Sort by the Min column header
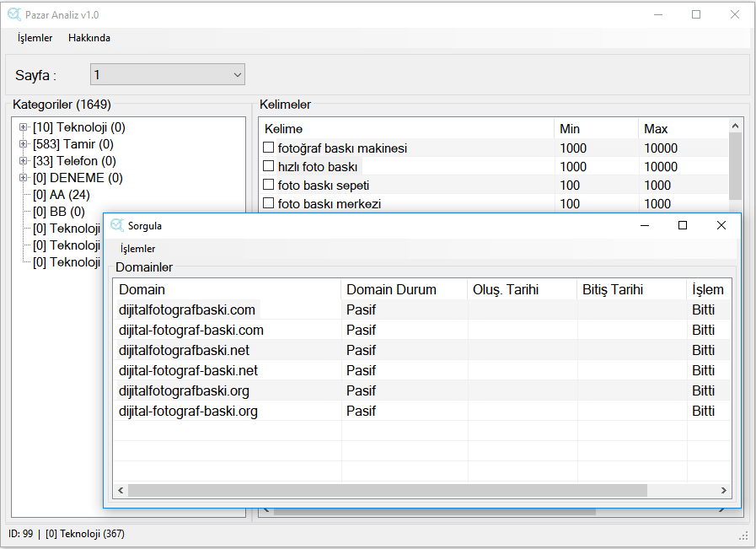The height and width of the screenshot is (549, 756). pos(597,129)
